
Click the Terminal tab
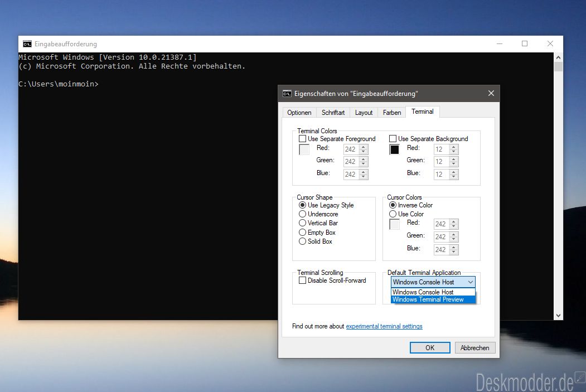(422, 112)
